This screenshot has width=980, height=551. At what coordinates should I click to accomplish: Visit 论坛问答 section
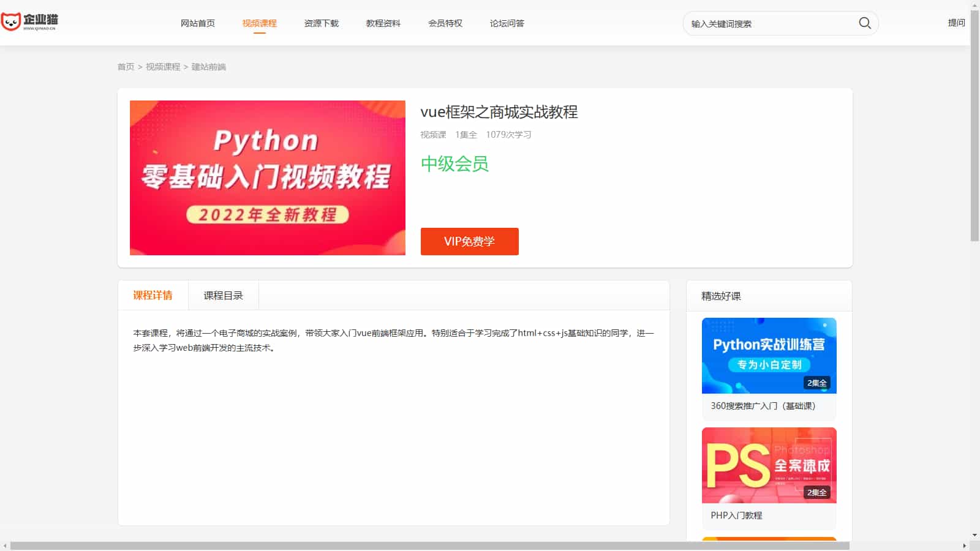507,23
